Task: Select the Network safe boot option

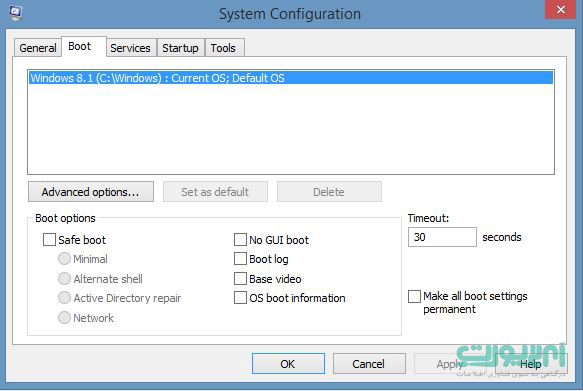Action: [64, 317]
